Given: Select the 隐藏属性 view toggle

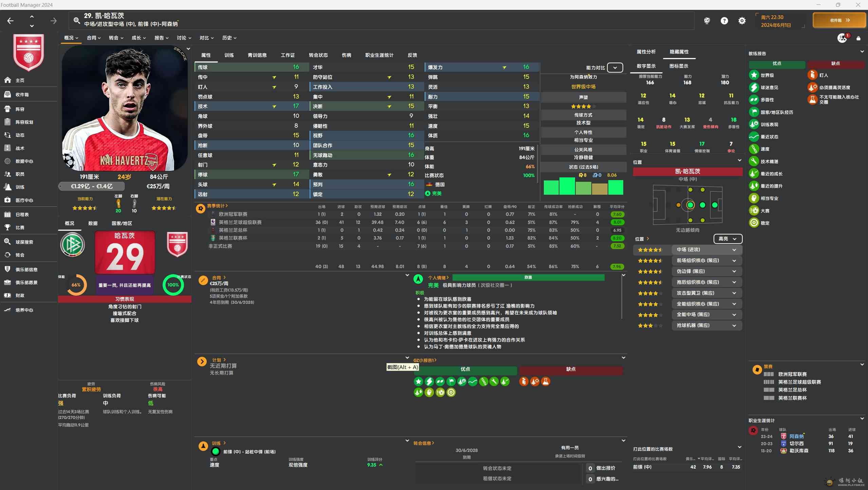Looking at the screenshot, I should click(679, 52).
